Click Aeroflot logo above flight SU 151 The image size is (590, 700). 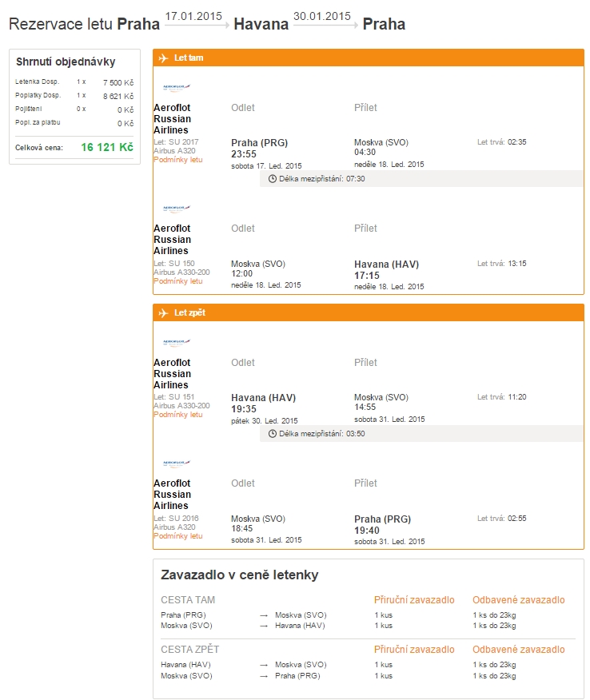(176, 342)
